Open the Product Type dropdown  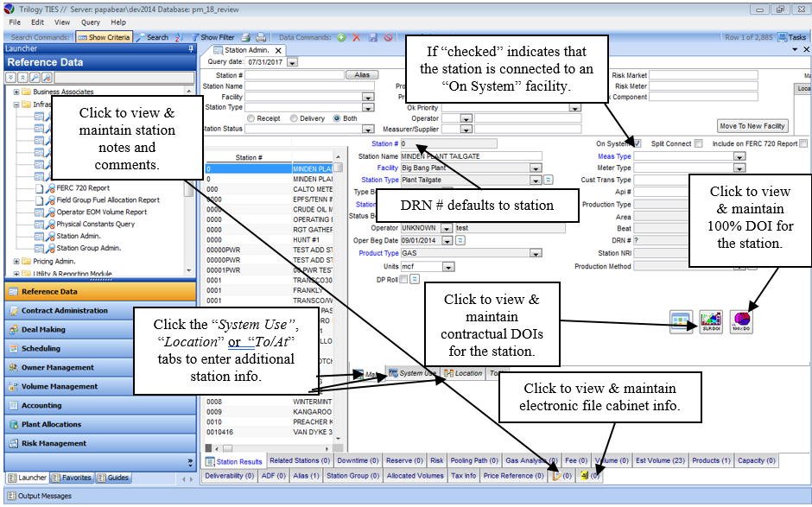[x=538, y=254]
